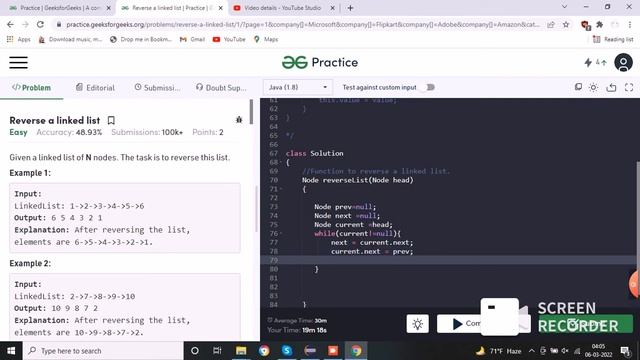Toggle Test against custom input switch
The width and height of the screenshot is (640, 360).
click(x=428, y=87)
